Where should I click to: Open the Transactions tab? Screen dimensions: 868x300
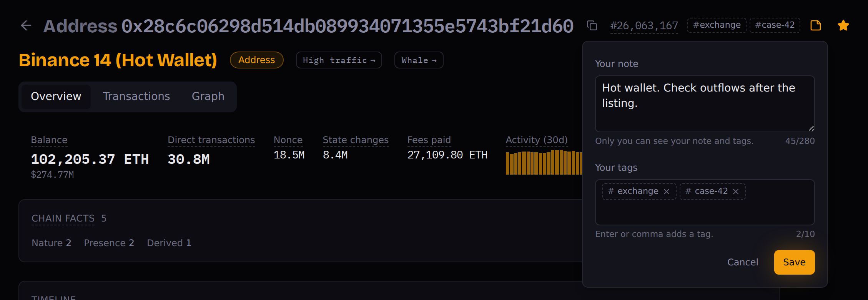tap(136, 97)
